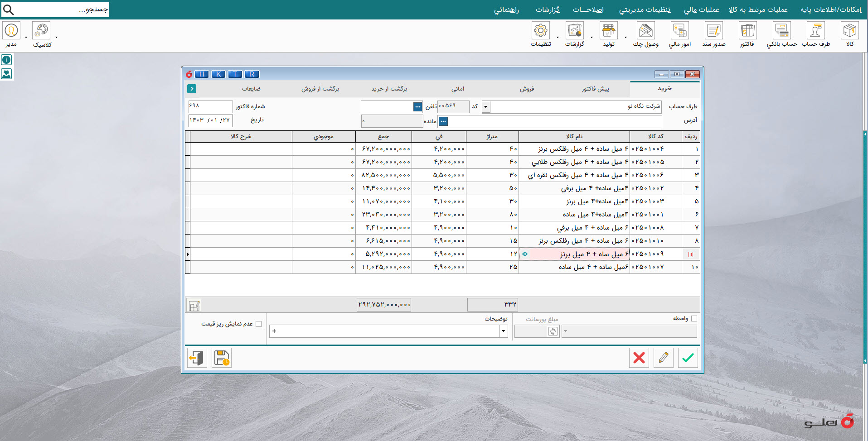Image resolution: width=868 pixels, height=441 pixels.
Task: Click the pencil edit icon
Action: (663, 358)
